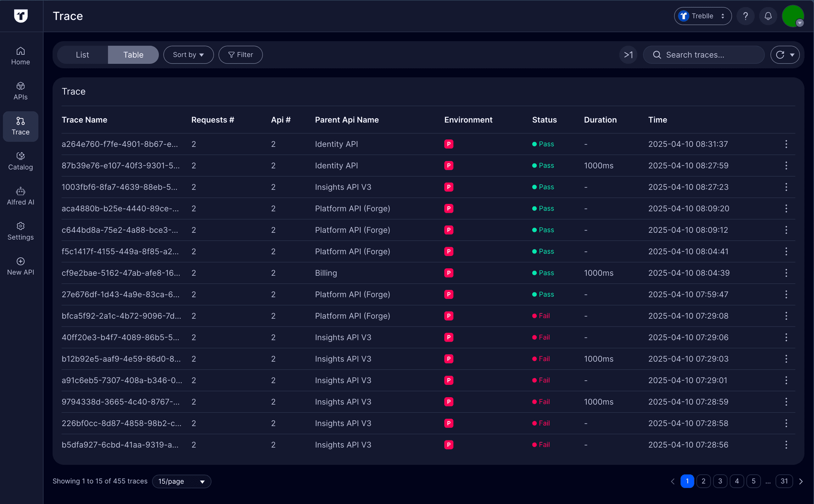This screenshot has width=814, height=504.
Task: Open row menu for trace bfca5f92-2a1c
Action: [786, 316]
